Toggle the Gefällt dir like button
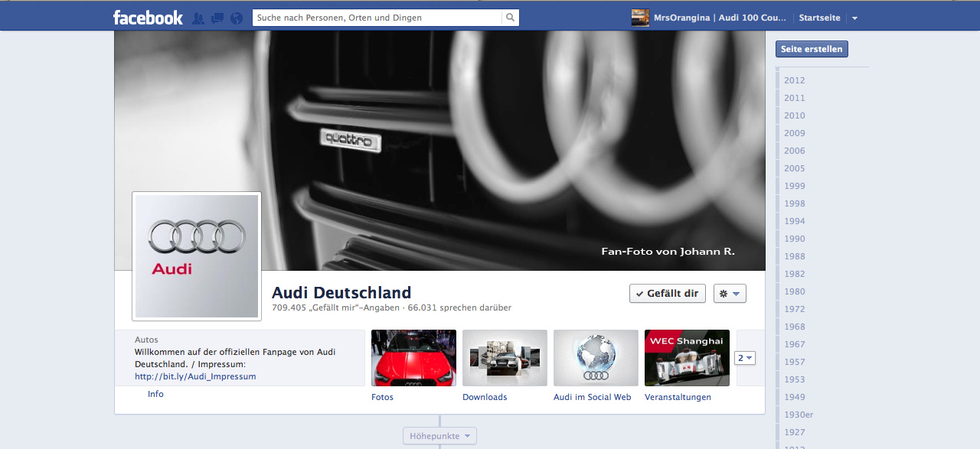Screen dimensions: 980x449 pyautogui.click(x=668, y=294)
